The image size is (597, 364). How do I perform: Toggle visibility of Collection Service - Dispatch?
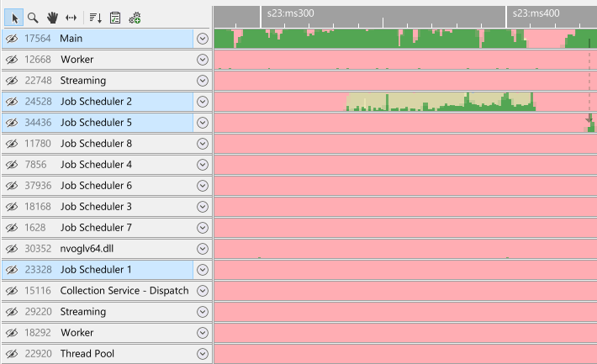click(12, 291)
